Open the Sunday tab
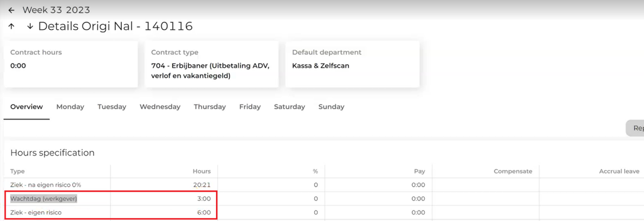The image size is (644, 221). coord(331,107)
